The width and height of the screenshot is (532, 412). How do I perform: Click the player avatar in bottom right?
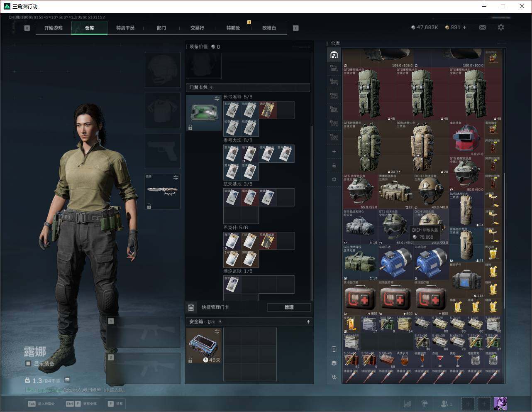click(x=500, y=404)
